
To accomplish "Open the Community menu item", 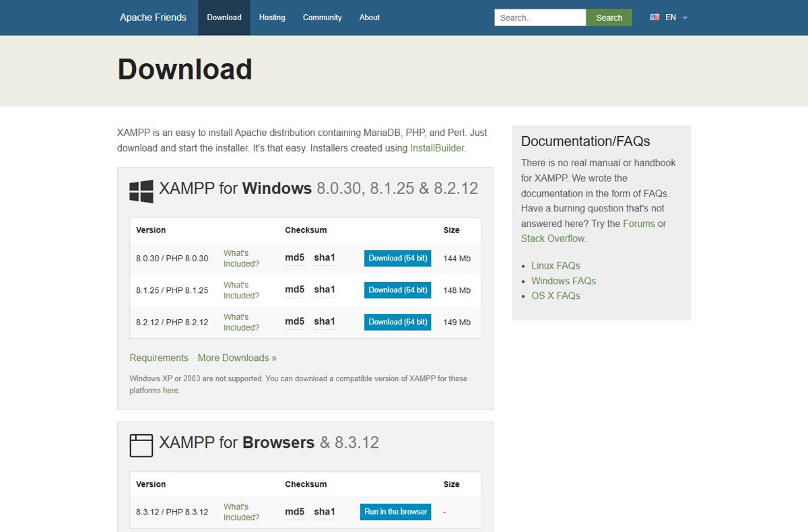I will click(x=322, y=18).
